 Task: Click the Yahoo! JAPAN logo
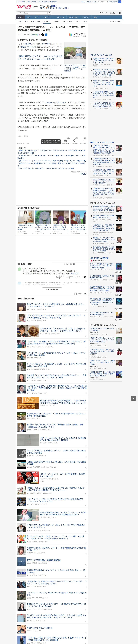point(24,7)
